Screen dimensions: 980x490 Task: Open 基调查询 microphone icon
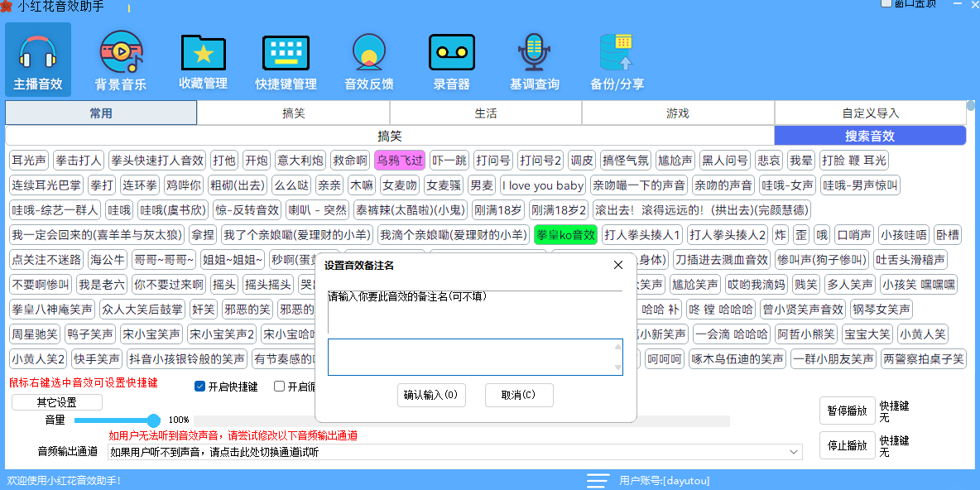[x=534, y=58]
